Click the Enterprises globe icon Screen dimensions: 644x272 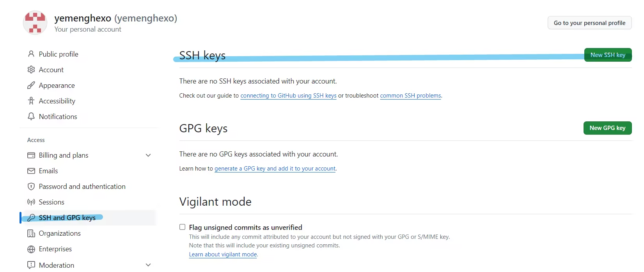(x=31, y=249)
